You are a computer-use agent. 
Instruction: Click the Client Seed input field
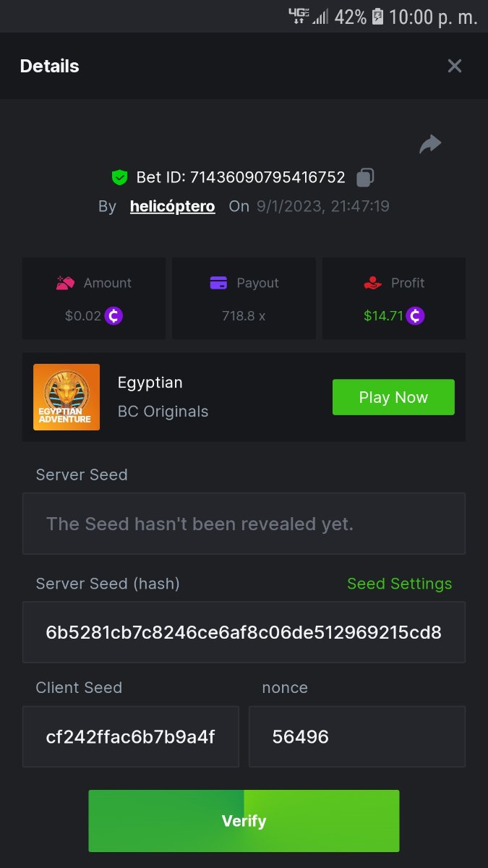coord(131,737)
